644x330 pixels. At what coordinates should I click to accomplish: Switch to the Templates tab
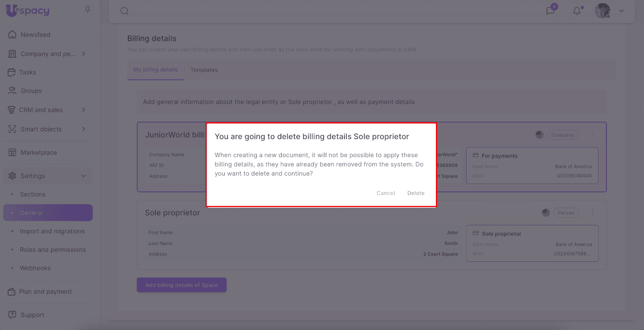[204, 70]
